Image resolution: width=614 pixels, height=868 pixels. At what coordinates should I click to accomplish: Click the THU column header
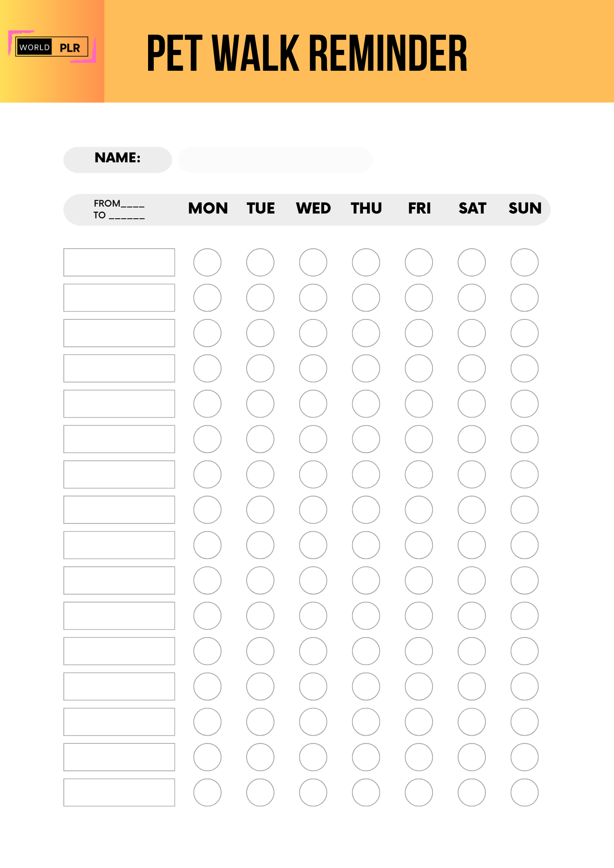coord(366,208)
